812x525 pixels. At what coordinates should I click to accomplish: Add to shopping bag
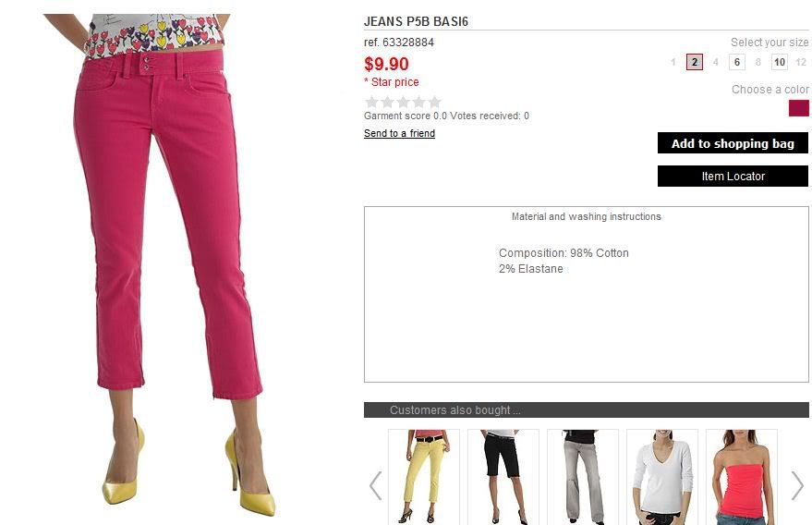pos(733,143)
